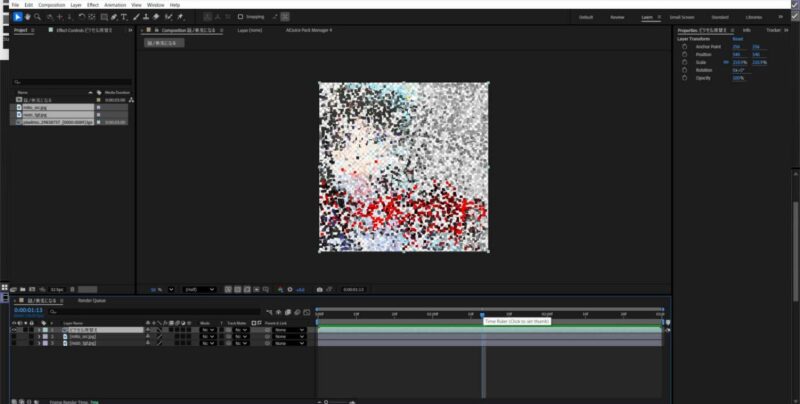Screen dimensions: 800x404
Task: Click the new folder icon in Project panel
Action: coord(23,289)
